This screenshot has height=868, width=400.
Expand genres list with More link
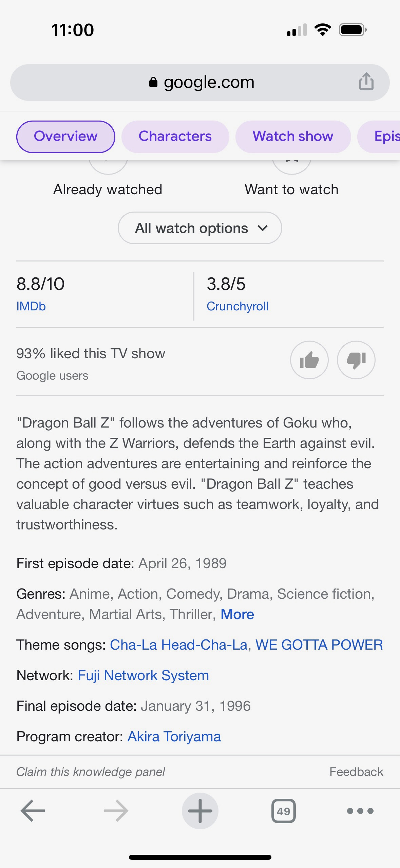(x=237, y=614)
